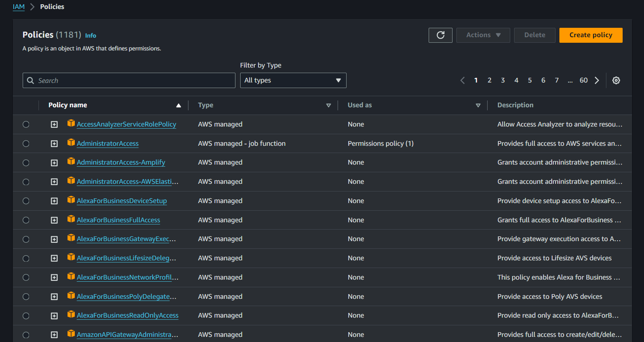644x342 pixels.
Task: Sort by the Type column header
Action: pos(206,105)
